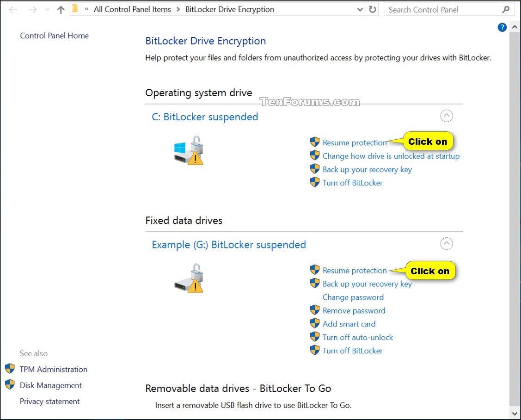Expand the address bar history dropdown
Screen dimensions: 521x420
tap(360, 10)
